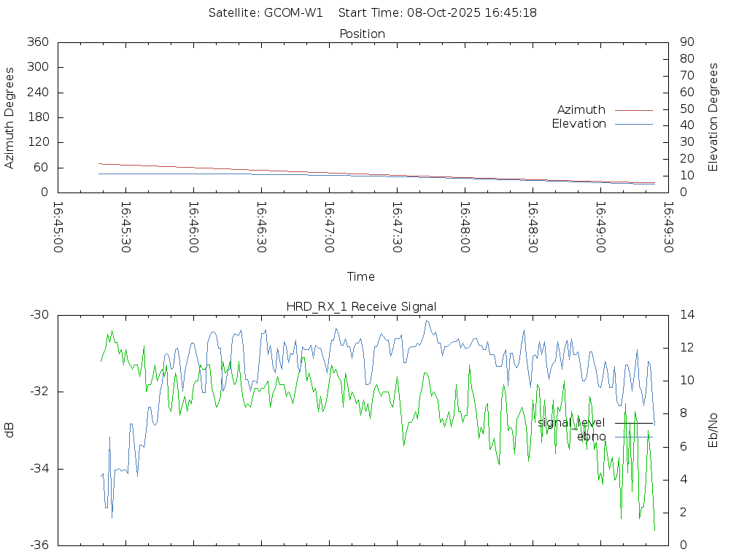
Task: Click the signal_level legend label
Action: coord(571,423)
